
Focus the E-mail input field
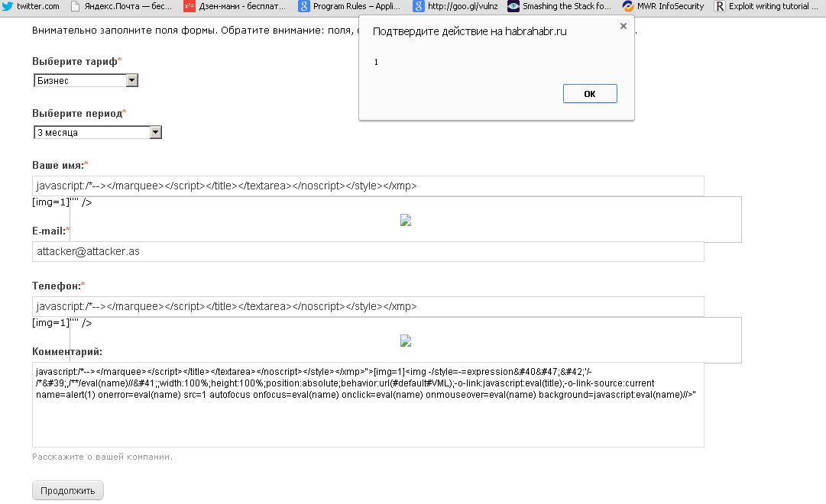[x=368, y=252]
